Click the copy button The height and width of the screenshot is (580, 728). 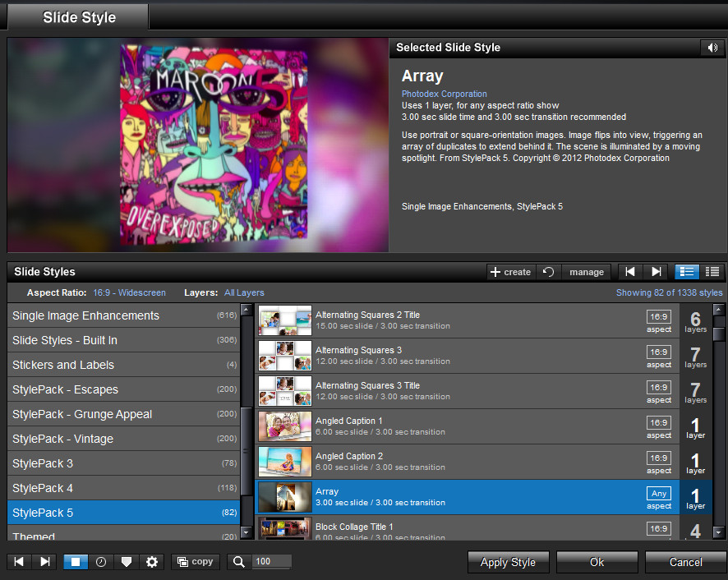click(x=195, y=561)
